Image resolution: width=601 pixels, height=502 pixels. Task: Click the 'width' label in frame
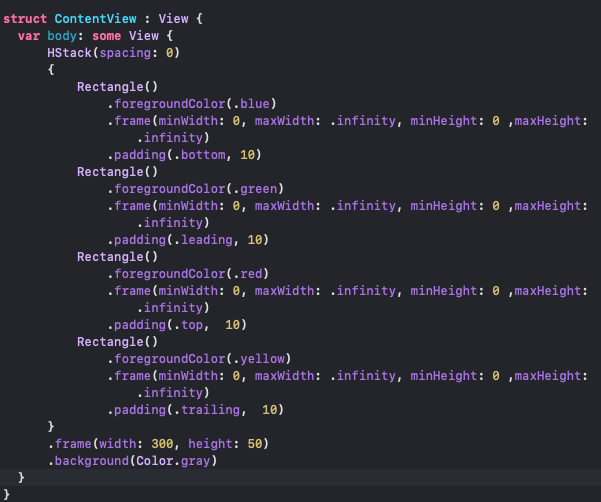click(118, 444)
